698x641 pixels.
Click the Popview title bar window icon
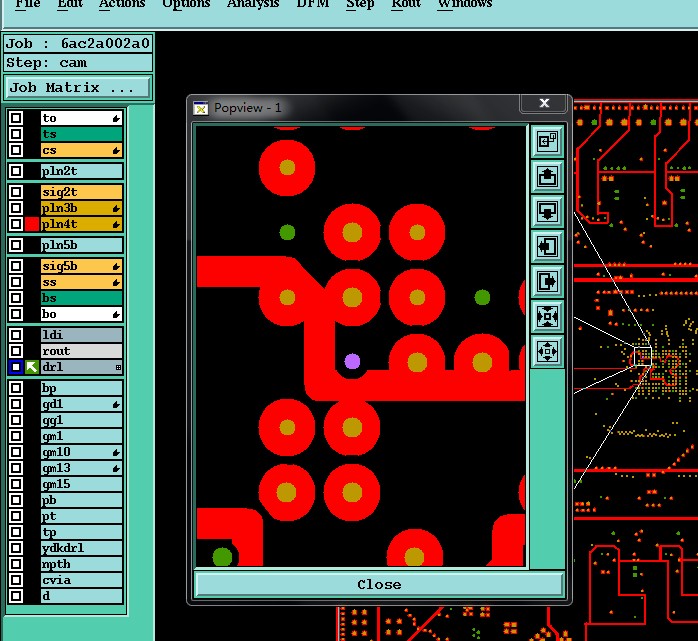click(201, 108)
